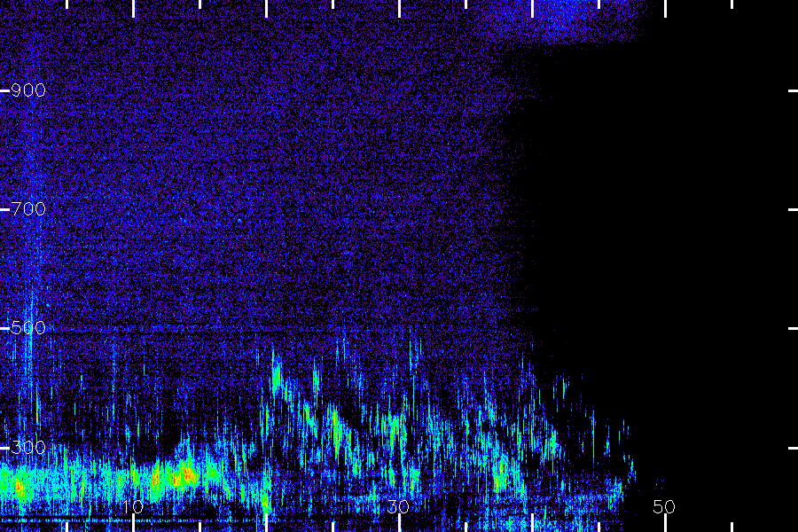Image resolution: width=798 pixels, height=532 pixels.
Task: Click the 900 y-axis label
Action: [x=28, y=90]
